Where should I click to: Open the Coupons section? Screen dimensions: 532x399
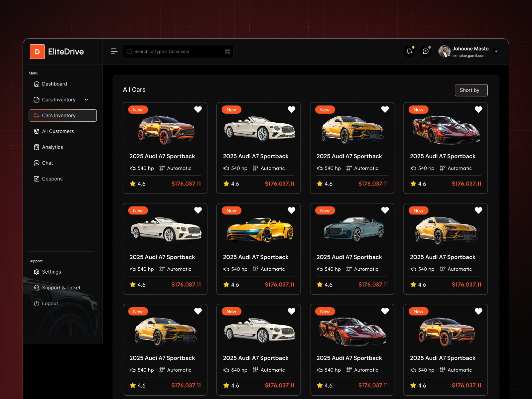pyautogui.click(x=52, y=179)
